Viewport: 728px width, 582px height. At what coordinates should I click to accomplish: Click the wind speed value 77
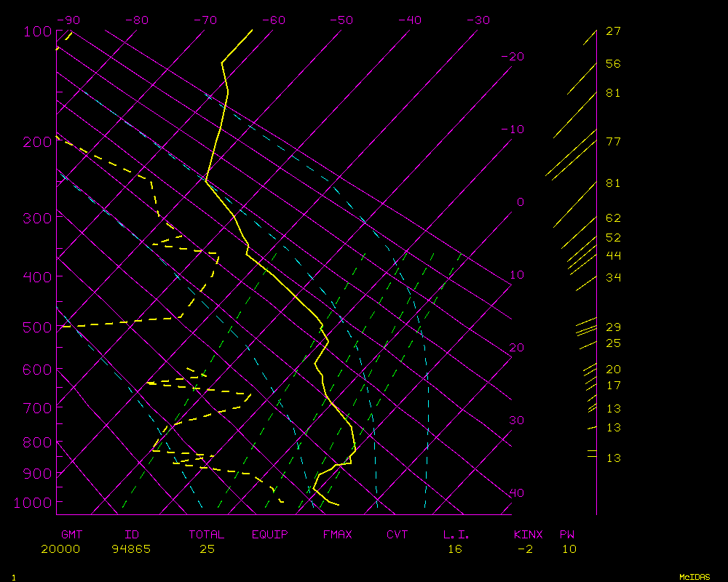pos(613,142)
